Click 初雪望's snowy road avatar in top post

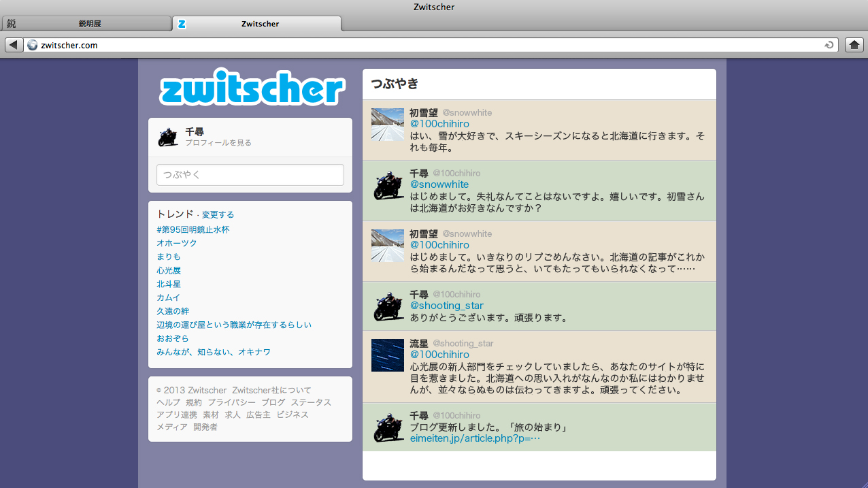pos(388,125)
